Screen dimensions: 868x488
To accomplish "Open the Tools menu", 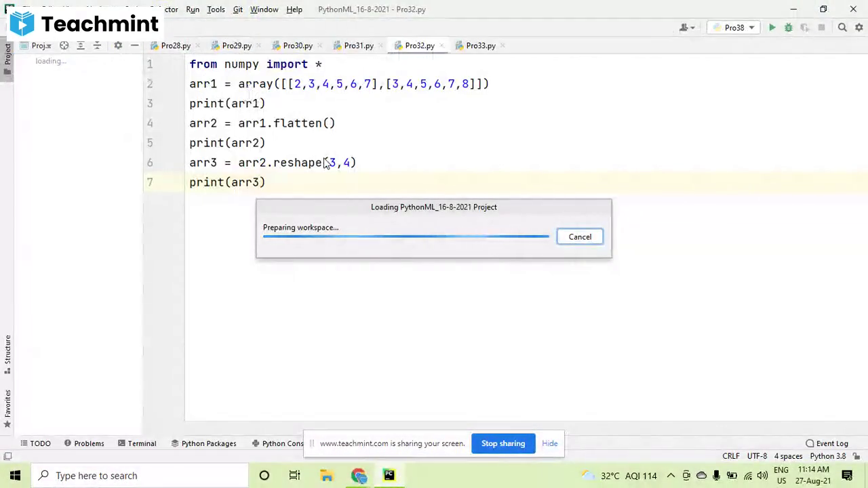I will (x=216, y=9).
